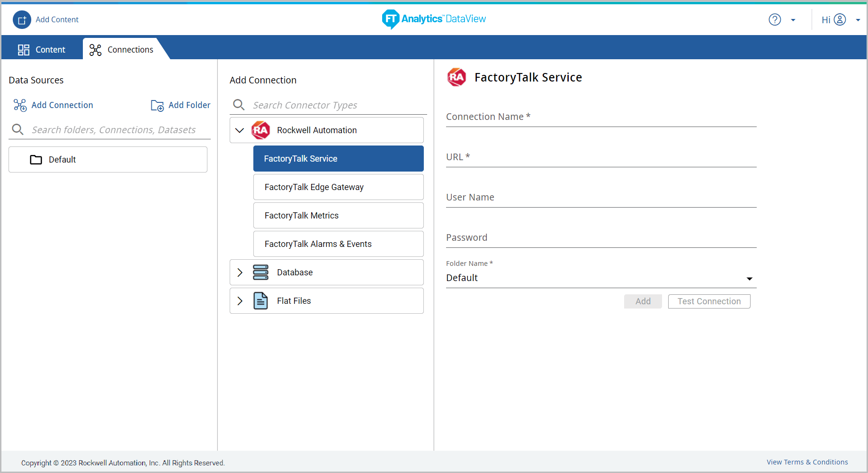Click the Add Content plus icon
This screenshot has height=473, width=868.
(22, 20)
